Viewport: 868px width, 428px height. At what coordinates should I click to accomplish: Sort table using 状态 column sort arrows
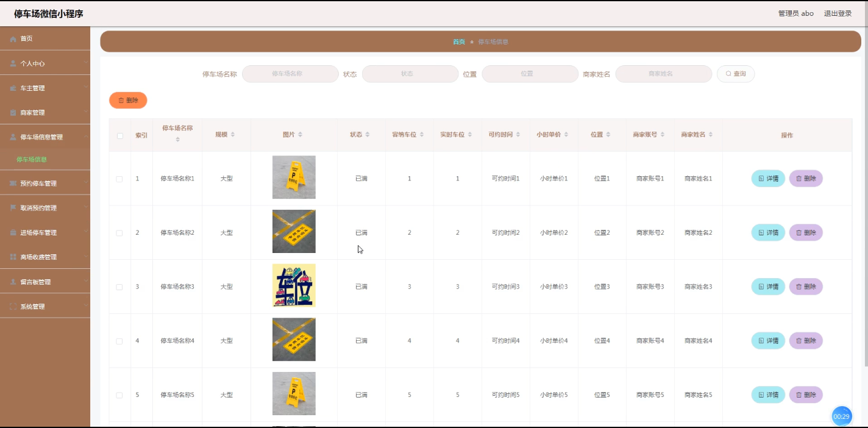click(x=368, y=135)
